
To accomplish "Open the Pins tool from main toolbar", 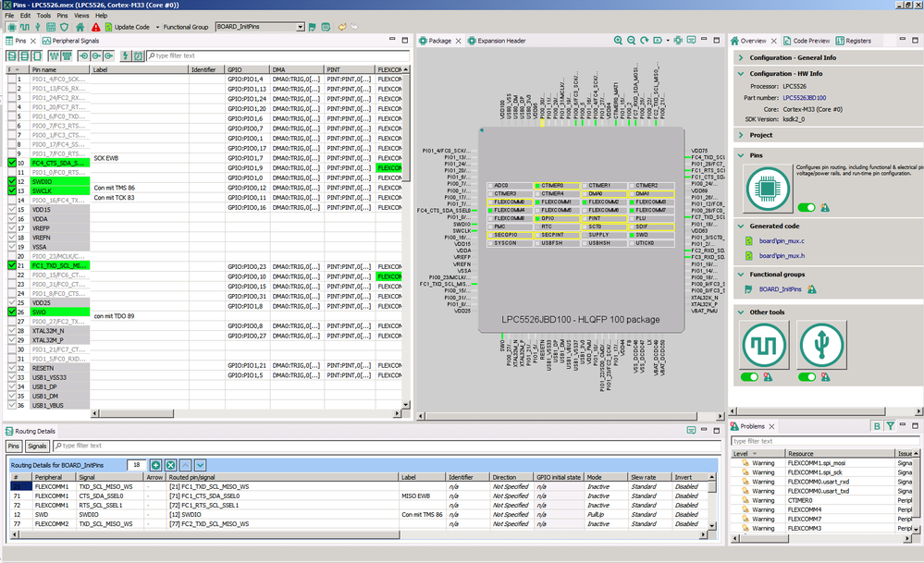I will pyautogui.click(x=11, y=27).
